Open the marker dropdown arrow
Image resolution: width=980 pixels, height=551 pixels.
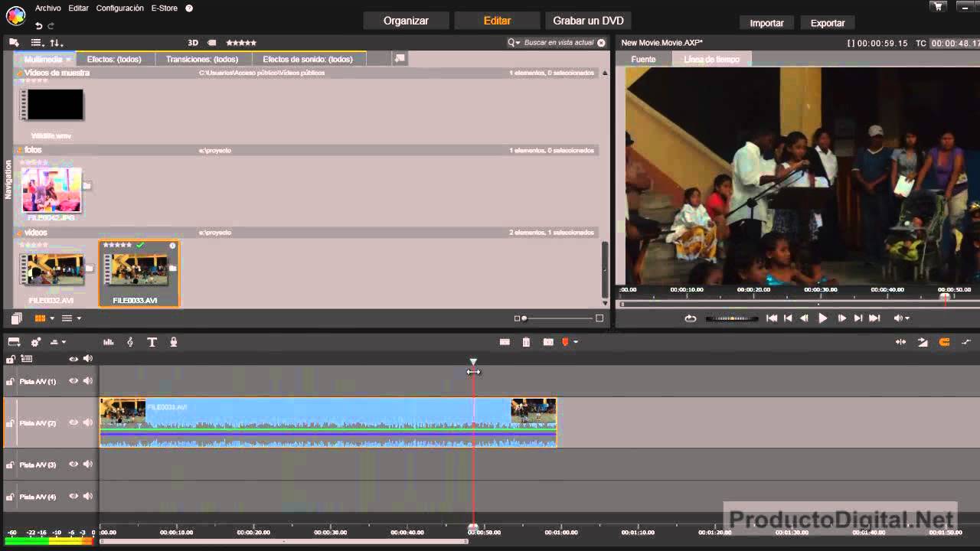tap(576, 342)
